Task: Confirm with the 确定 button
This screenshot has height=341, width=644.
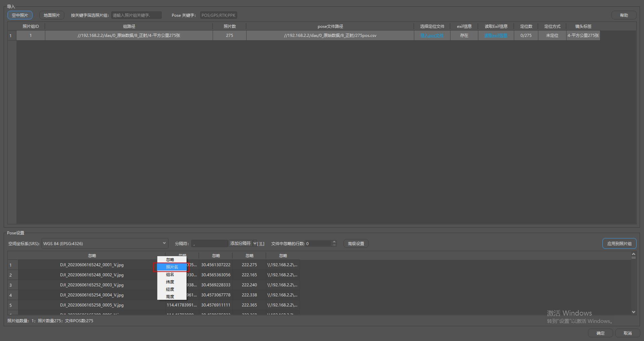Action: click(x=600, y=333)
